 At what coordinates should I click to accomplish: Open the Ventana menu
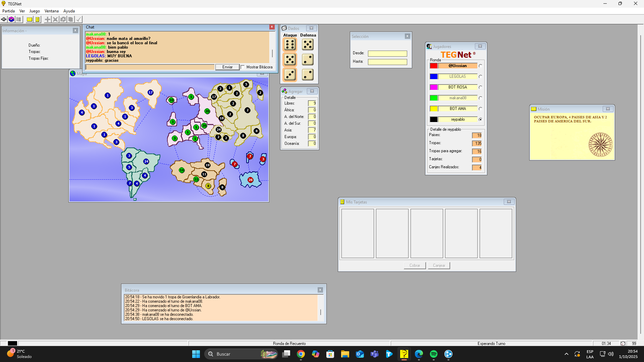click(x=51, y=11)
